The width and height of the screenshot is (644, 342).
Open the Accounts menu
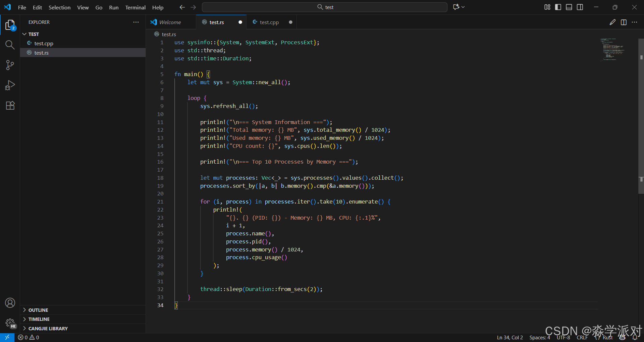click(x=10, y=303)
